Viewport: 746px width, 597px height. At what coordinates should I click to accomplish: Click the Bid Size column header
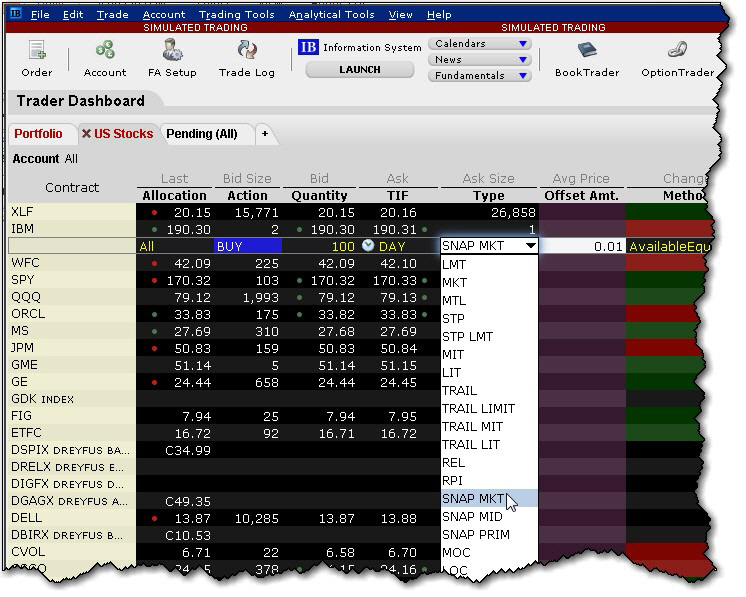pyautogui.click(x=247, y=178)
